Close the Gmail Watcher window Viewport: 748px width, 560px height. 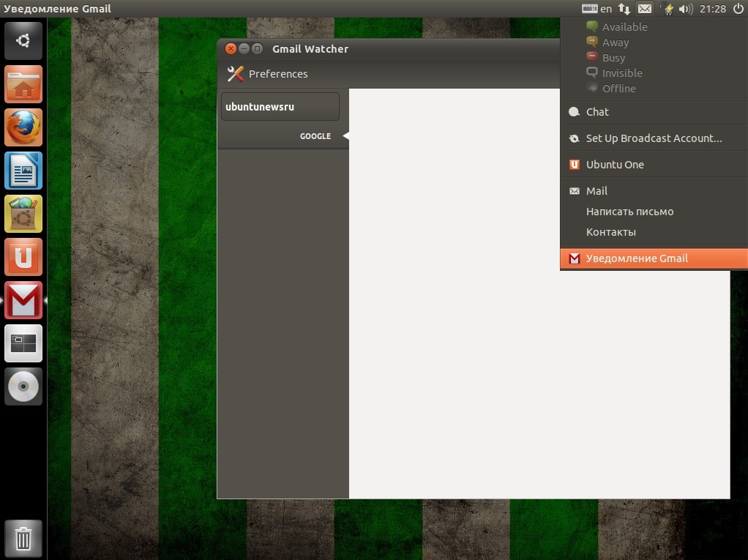[231, 48]
